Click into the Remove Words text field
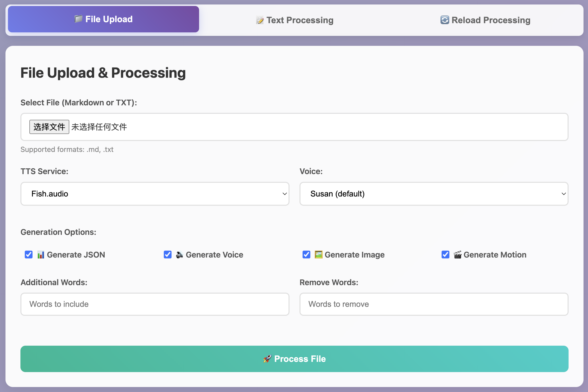The image size is (588, 392). pyautogui.click(x=434, y=304)
